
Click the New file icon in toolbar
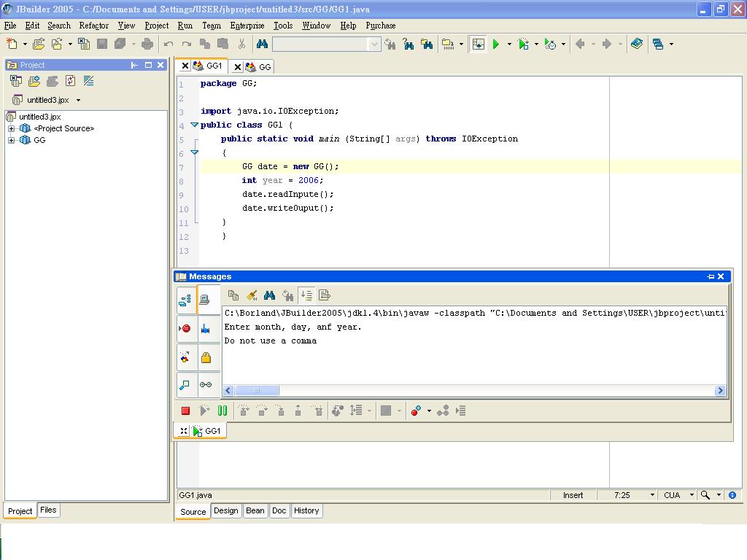[x=12, y=44]
